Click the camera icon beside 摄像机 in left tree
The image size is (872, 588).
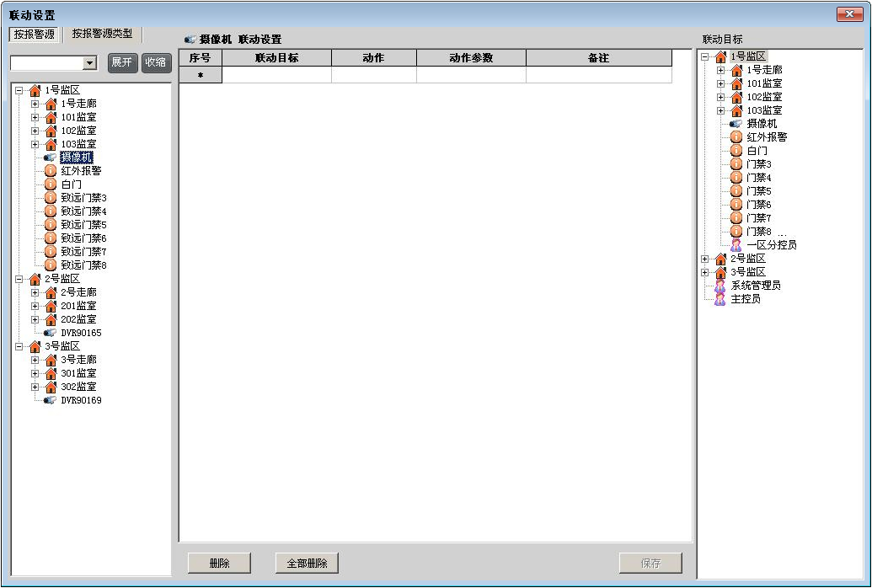click(51, 158)
